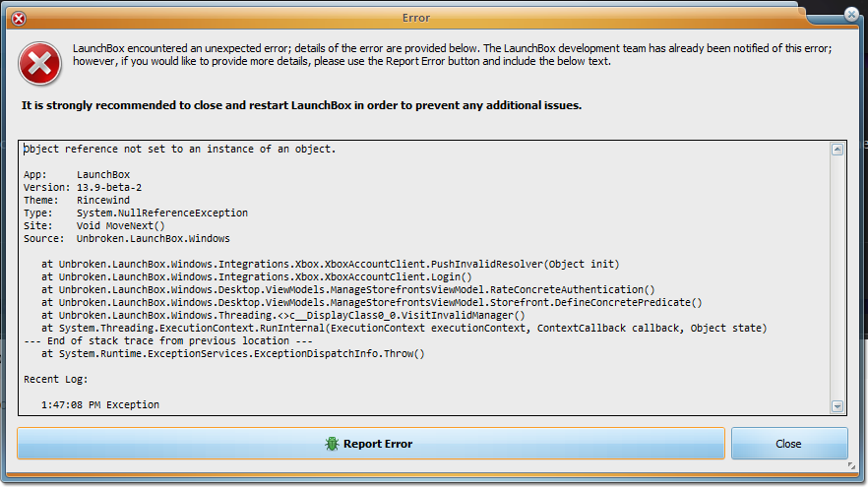
Task: Click the 'App: LaunchBox' line
Action: point(77,174)
